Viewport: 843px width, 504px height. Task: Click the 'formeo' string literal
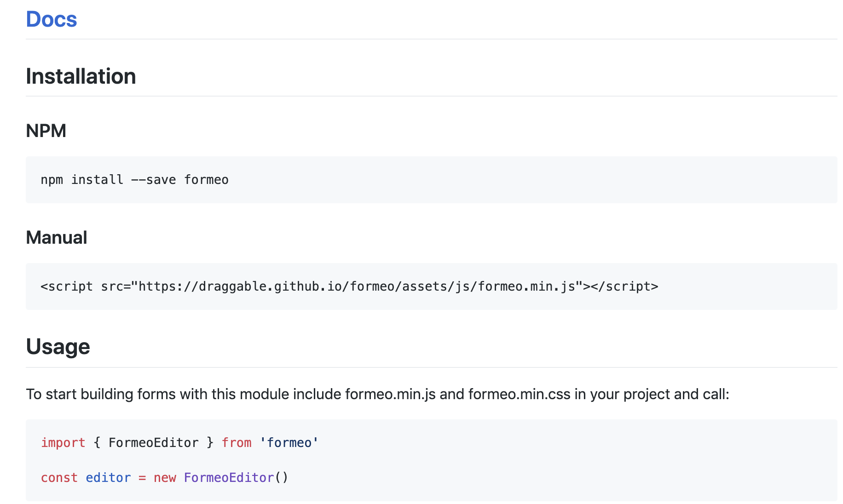289,442
